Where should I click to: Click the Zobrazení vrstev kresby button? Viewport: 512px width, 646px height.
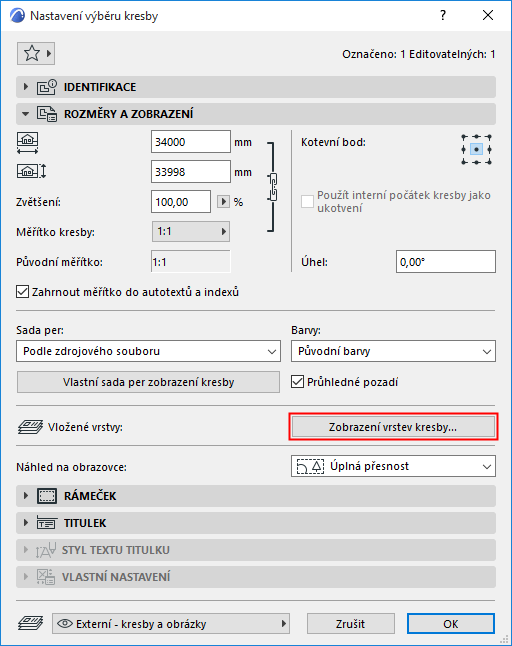(393, 427)
